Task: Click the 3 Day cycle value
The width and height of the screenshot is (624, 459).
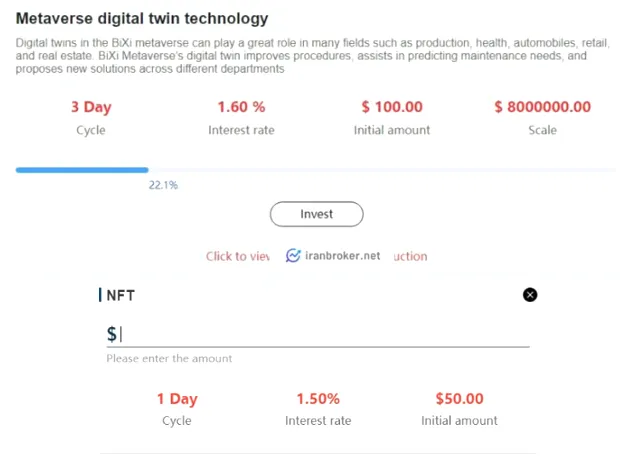Action: [91, 107]
